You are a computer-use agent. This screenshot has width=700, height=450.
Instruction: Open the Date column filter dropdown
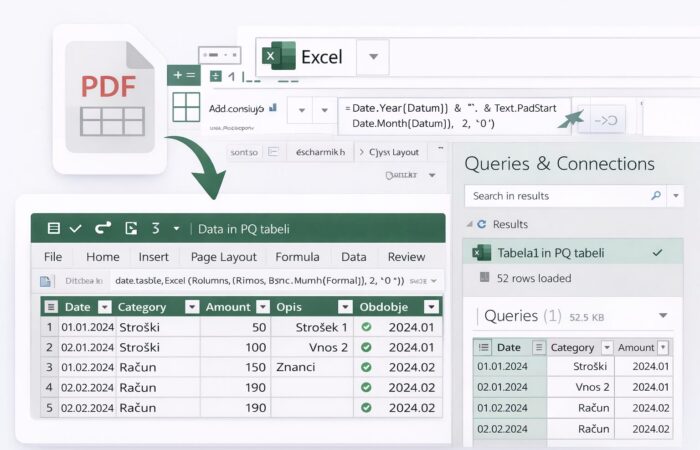[x=105, y=307]
